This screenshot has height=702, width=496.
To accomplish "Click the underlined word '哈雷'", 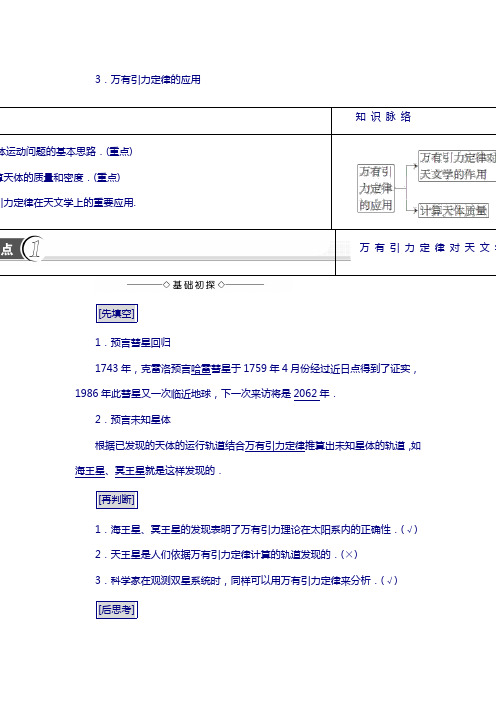I will pos(201,369).
